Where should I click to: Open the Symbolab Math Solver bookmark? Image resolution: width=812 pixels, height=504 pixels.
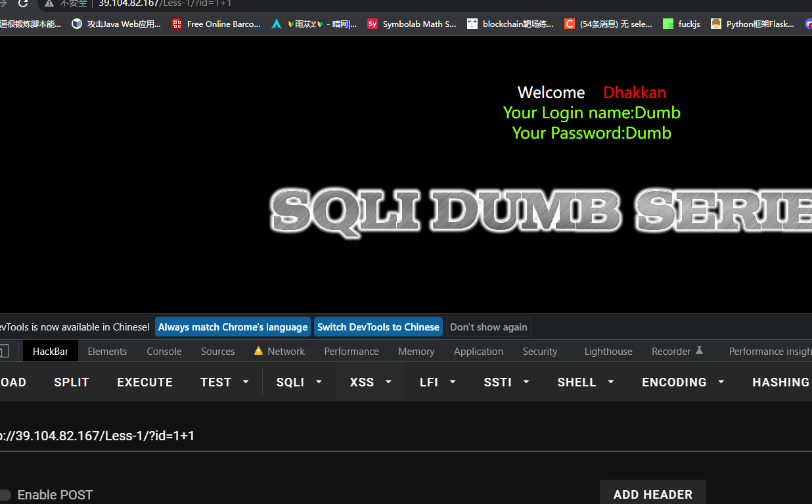pyautogui.click(x=411, y=24)
